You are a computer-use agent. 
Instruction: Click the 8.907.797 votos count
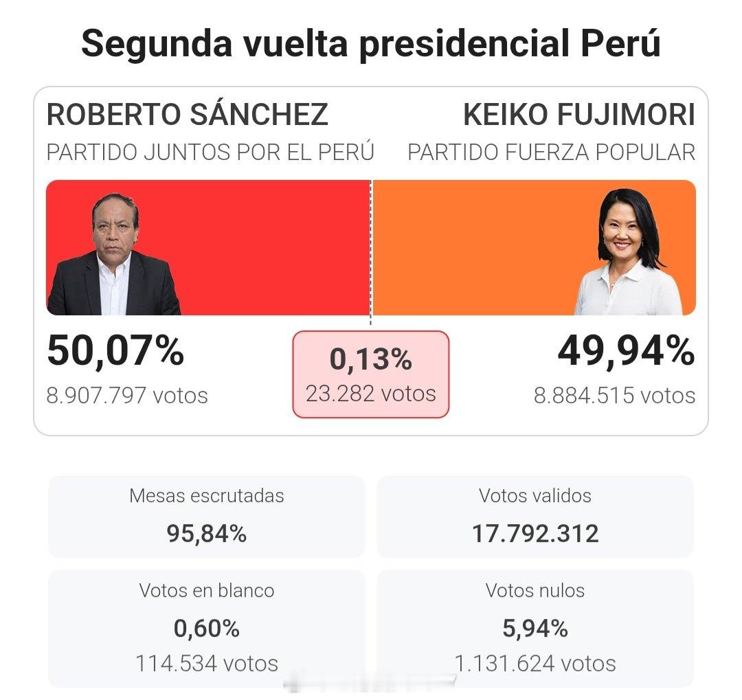(127, 396)
